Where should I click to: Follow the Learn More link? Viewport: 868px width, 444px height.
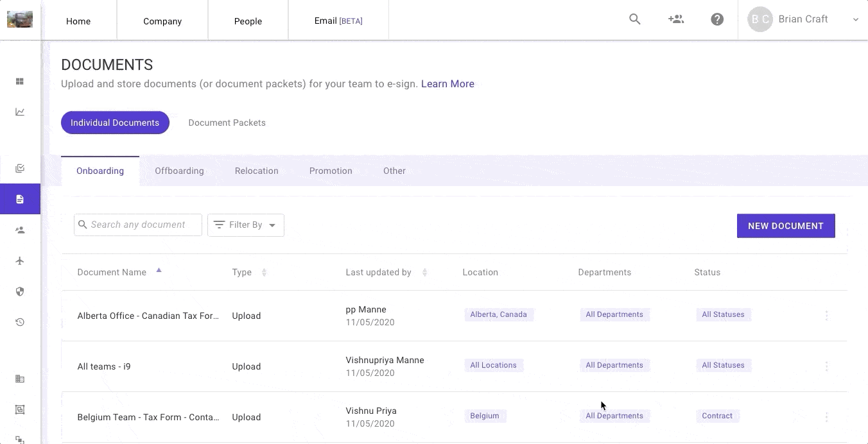pos(447,84)
